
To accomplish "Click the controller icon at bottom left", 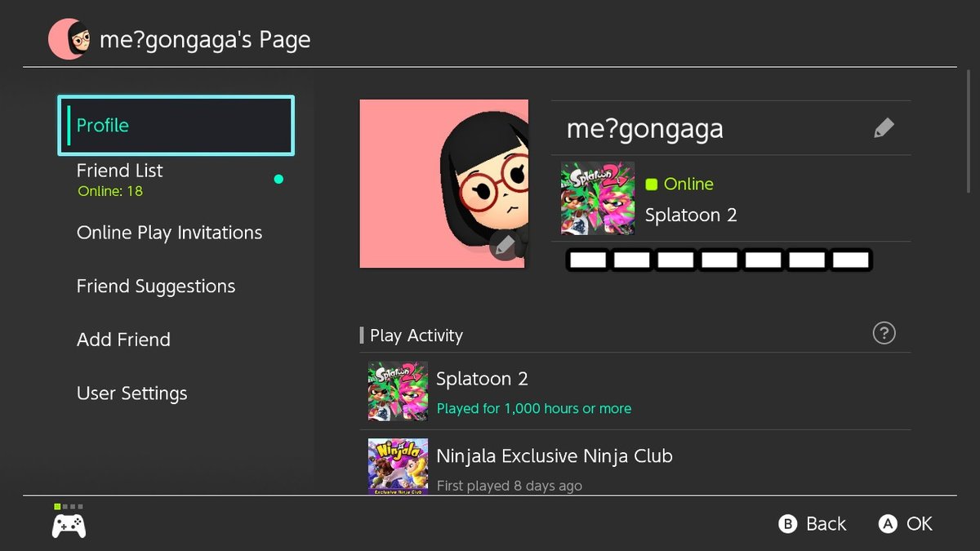I will pyautogui.click(x=69, y=526).
